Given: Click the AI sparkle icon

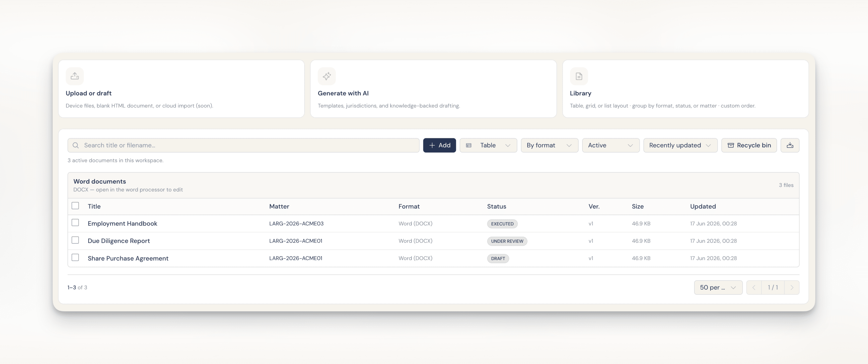Looking at the screenshot, I should point(326,76).
